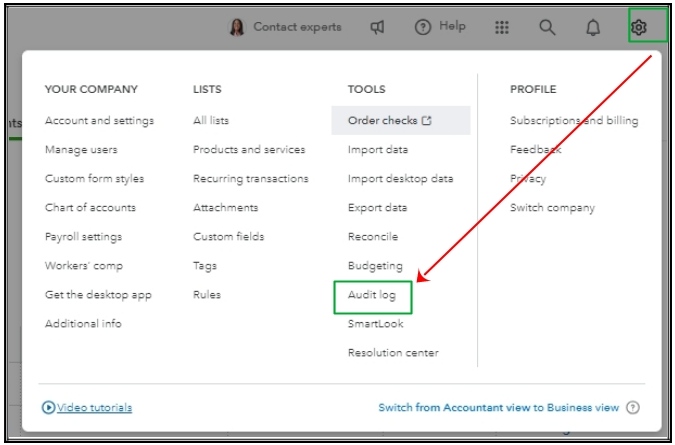Select Account and settings
Viewport: 675px width, 445px height.
[x=99, y=121]
